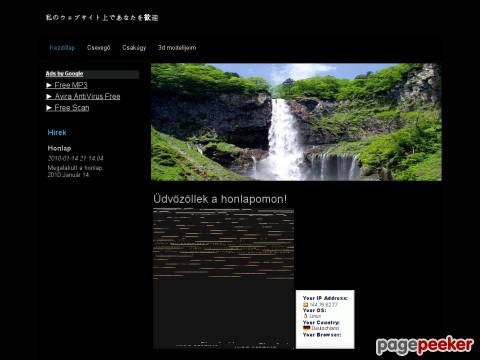Click the arrow icon beside Free MP3
This screenshot has width=480, height=360.
[49, 85]
